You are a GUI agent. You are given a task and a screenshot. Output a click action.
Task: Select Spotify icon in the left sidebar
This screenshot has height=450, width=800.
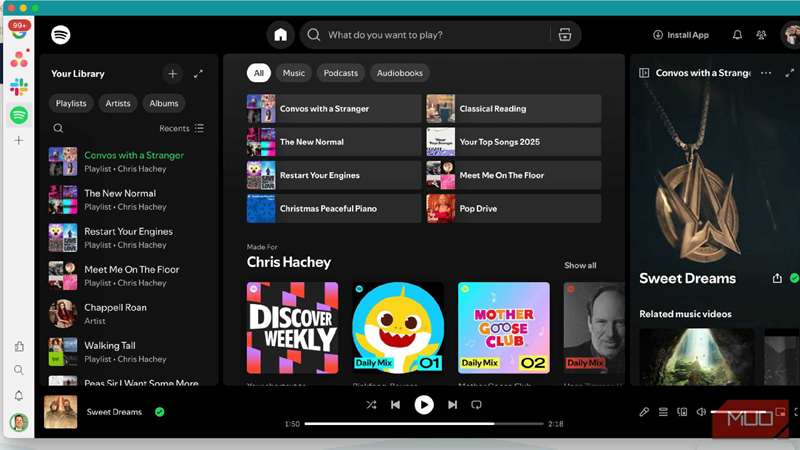[x=19, y=115]
